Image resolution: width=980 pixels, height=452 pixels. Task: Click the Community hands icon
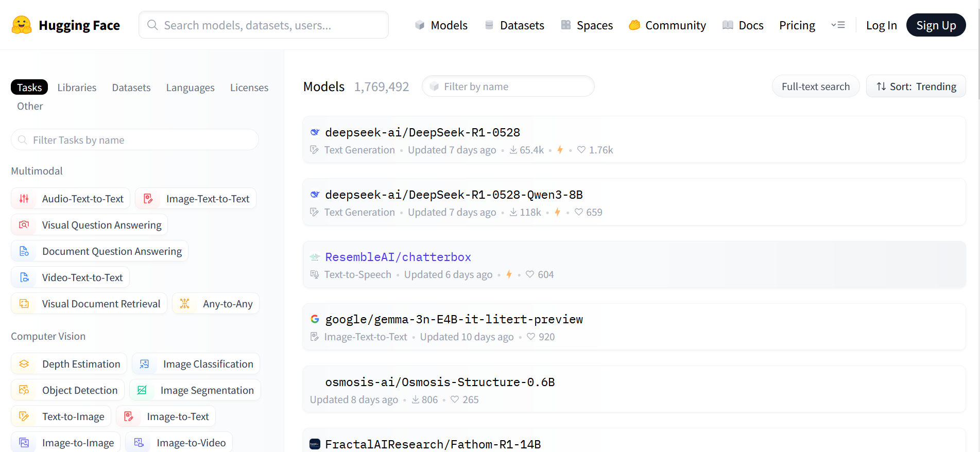[x=634, y=25]
